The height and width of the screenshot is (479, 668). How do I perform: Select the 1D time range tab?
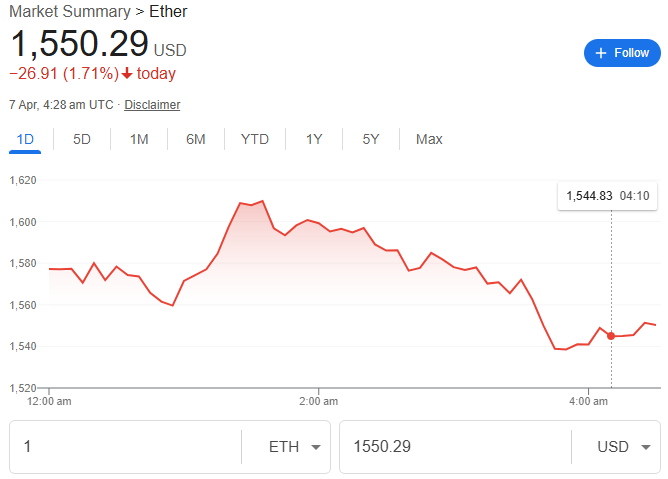click(25, 139)
